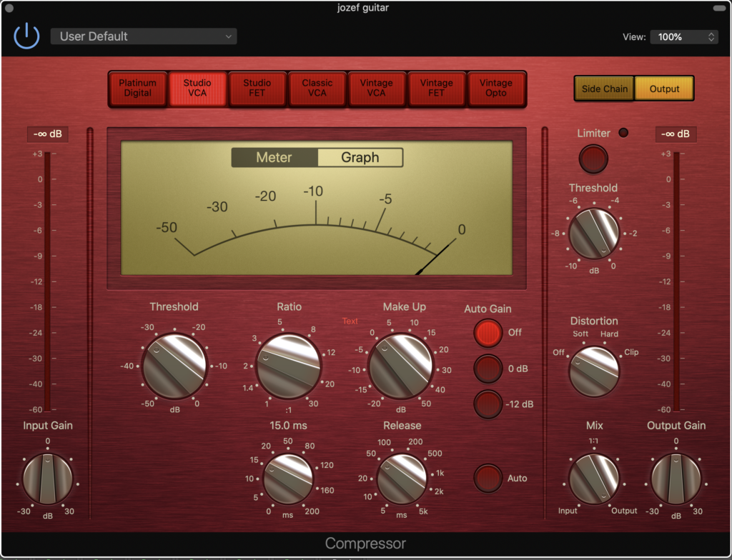Select the Studio VCA compressor model
732x560 pixels.
point(197,88)
